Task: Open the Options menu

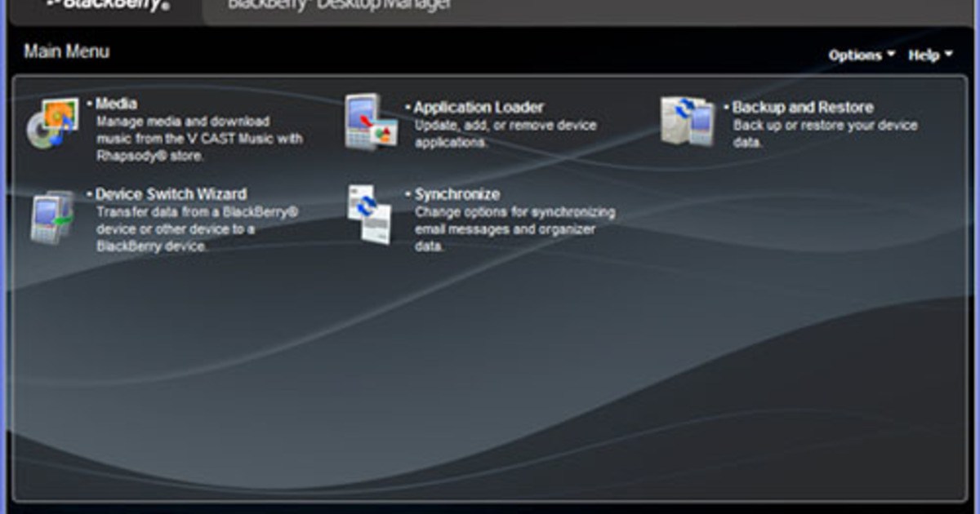Action: pos(854,55)
